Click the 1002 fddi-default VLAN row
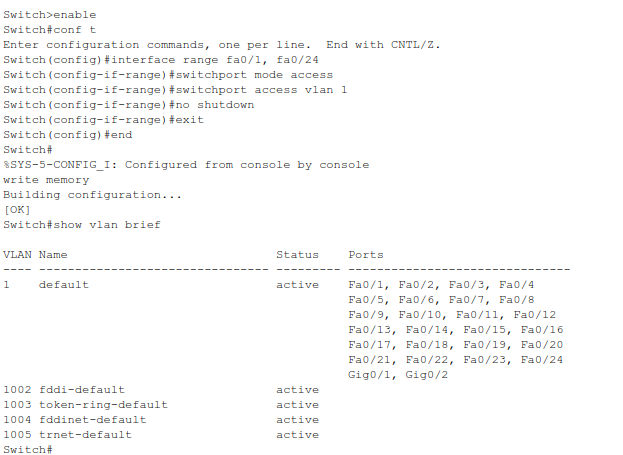 [161, 390]
